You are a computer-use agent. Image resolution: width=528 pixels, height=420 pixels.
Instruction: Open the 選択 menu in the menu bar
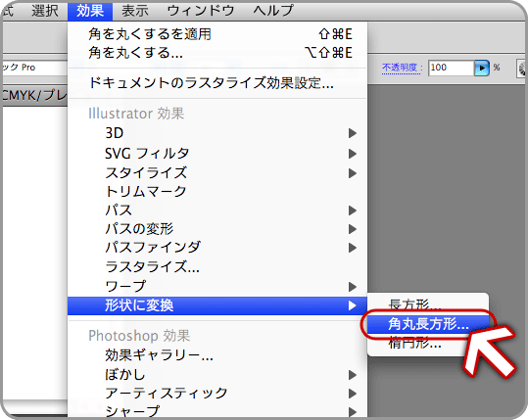click(x=45, y=11)
